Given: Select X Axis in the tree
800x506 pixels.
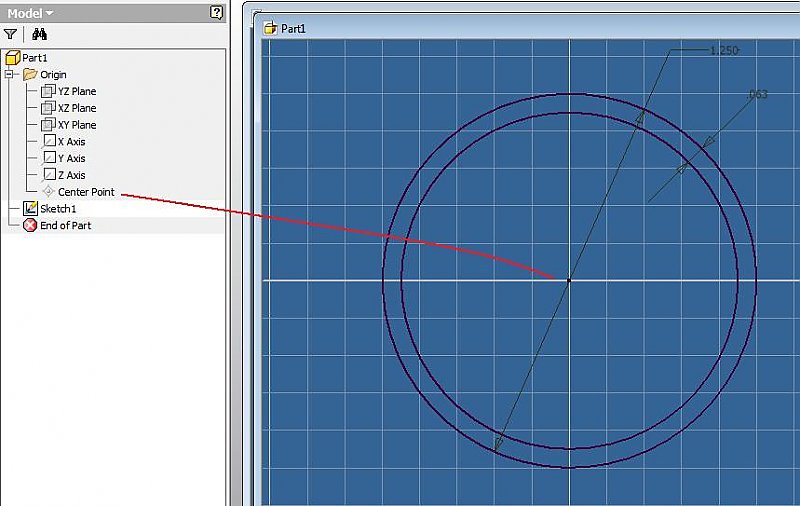Looking at the screenshot, I should (x=71, y=142).
